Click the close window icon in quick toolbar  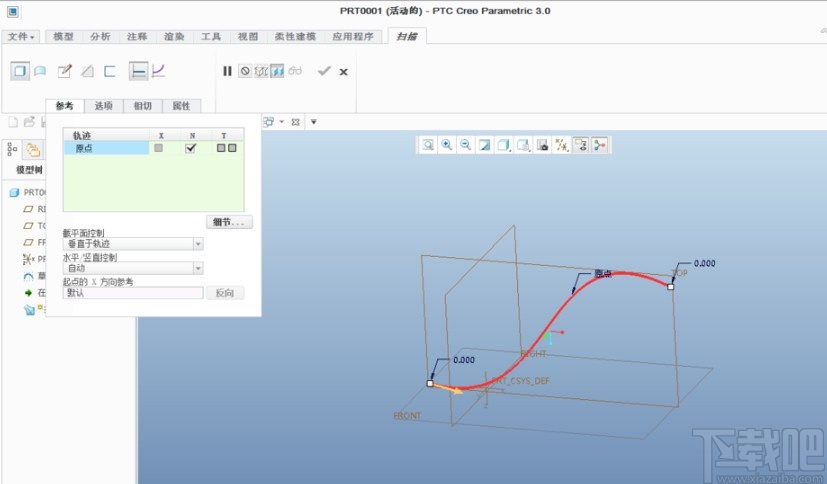coord(295,122)
